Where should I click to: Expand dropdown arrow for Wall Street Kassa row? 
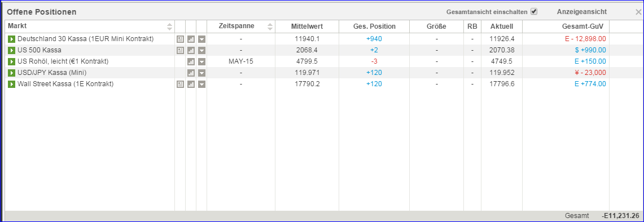pos(201,84)
